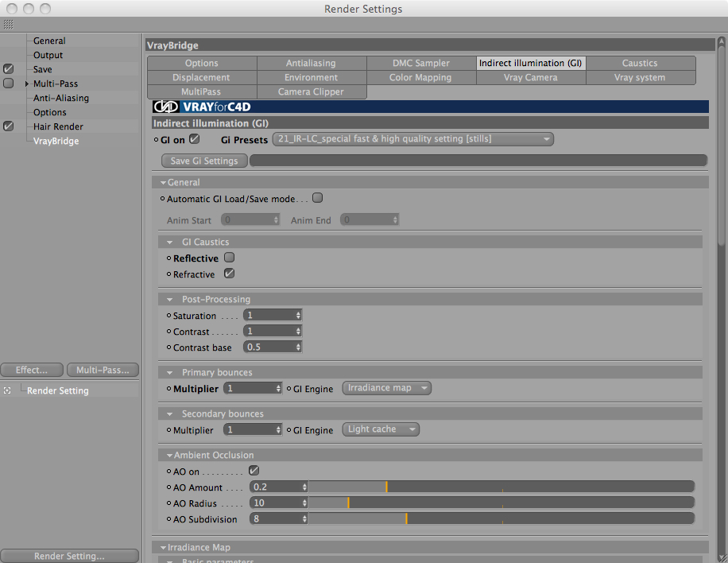This screenshot has height=563, width=728.
Task: Open the Light cache GI Engine dropdown
Action: click(x=381, y=429)
